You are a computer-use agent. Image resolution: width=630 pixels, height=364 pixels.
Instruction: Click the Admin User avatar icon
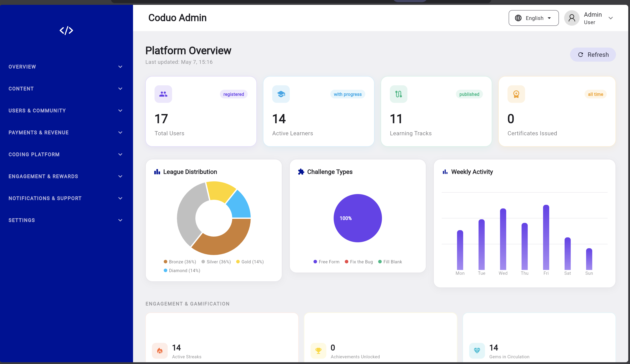click(572, 18)
